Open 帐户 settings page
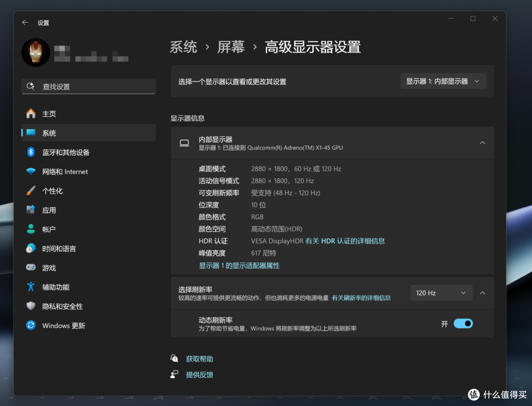532x406 pixels. coord(89,229)
